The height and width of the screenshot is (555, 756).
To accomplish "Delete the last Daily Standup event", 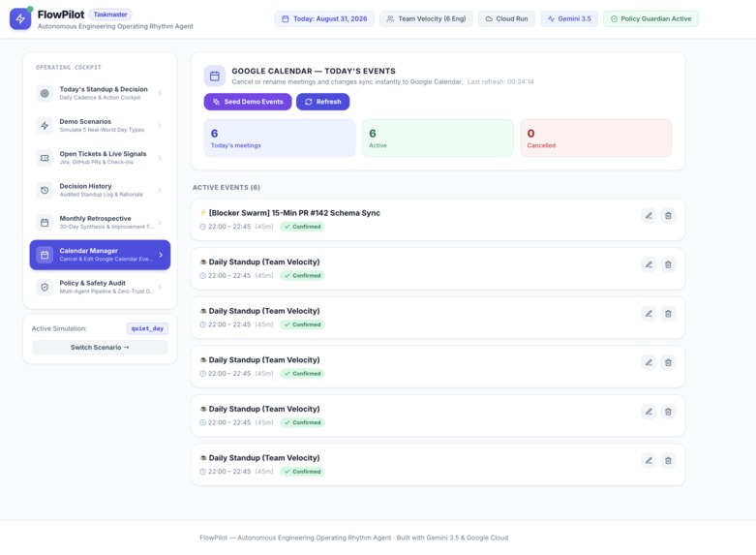I will pyautogui.click(x=668, y=460).
